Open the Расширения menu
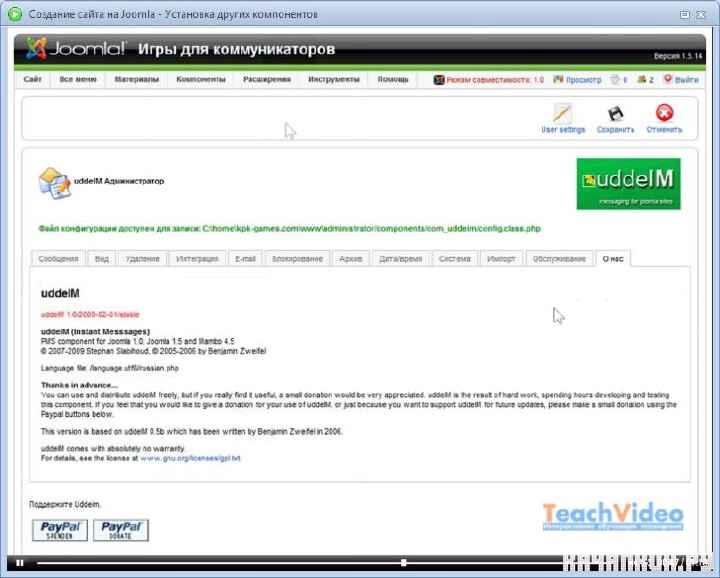Viewport: 720px width, 578px height. click(x=267, y=79)
